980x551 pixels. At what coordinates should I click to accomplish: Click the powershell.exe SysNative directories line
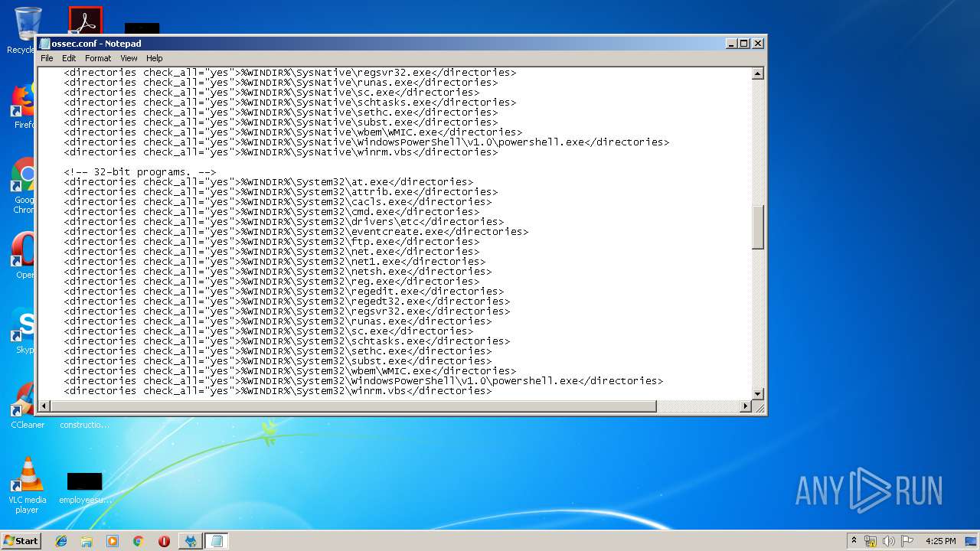[367, 142]
